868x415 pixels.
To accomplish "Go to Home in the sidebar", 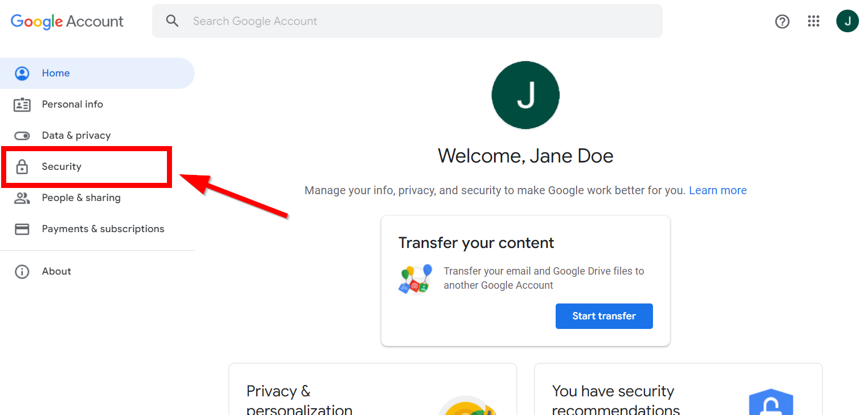I will tap(97, 73).
